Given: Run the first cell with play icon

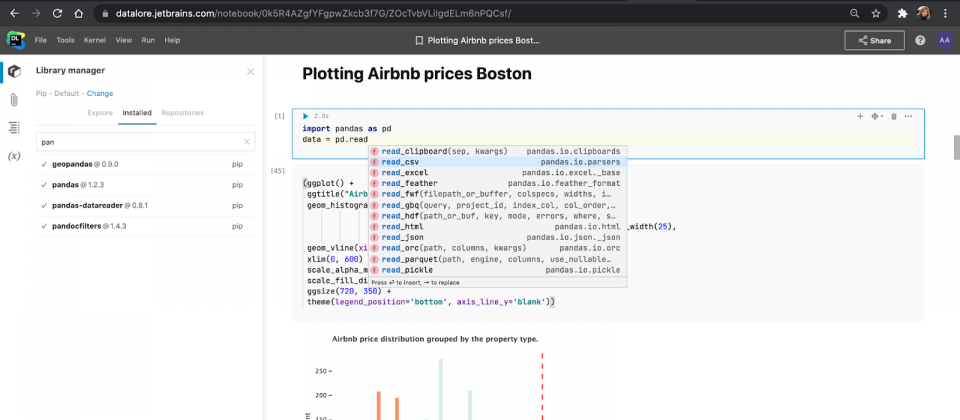Looking at the screenshot, I should pyautogui.click(x=306, y=116).
